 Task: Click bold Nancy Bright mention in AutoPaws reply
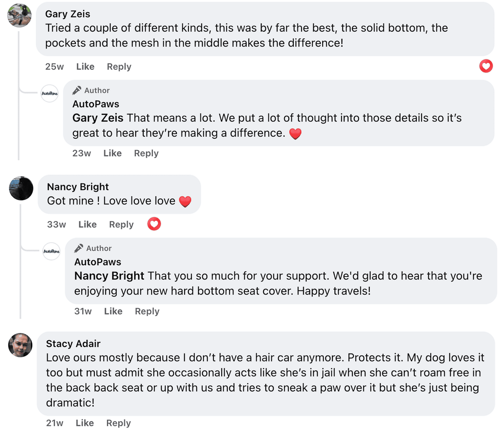109,276
